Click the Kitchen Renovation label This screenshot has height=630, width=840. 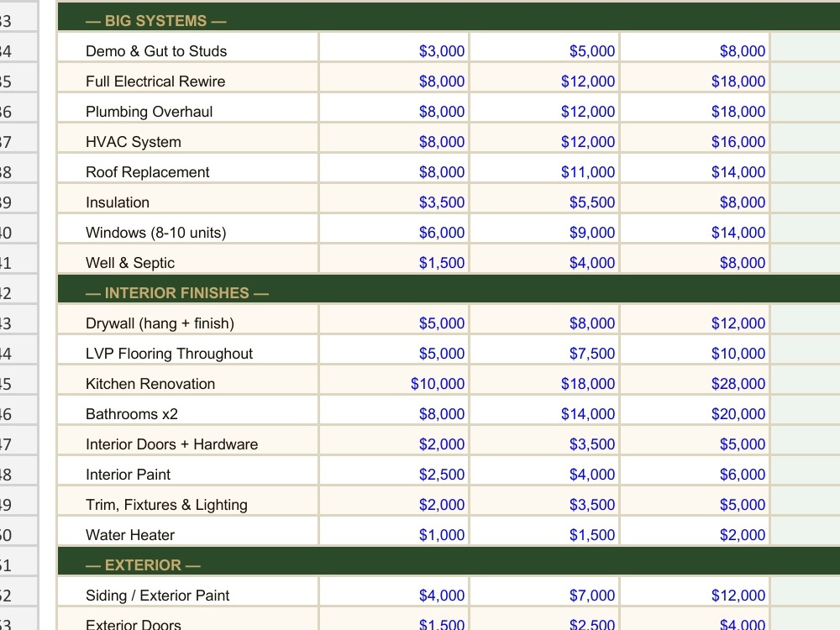188,381
